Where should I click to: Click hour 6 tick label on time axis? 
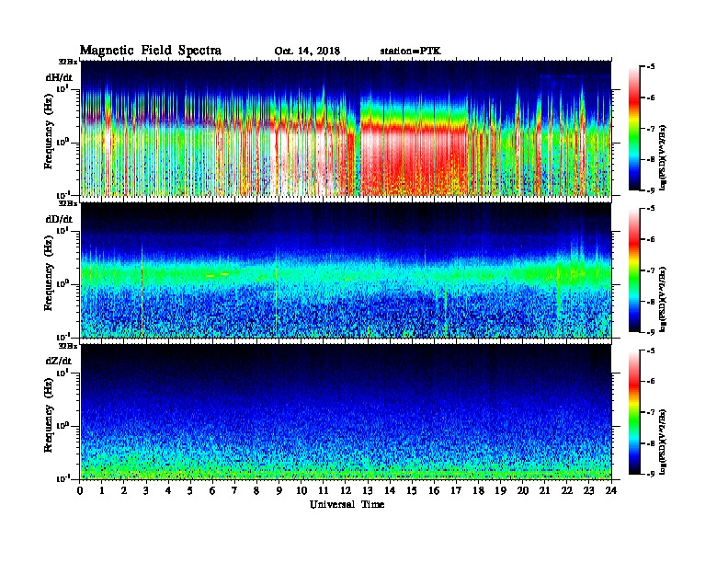click(212, 491)
